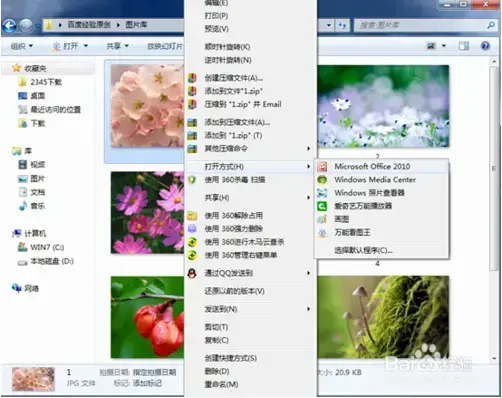This screenshot has width=502, height=398.
Task: Open the view options dropdown arrow
Action: click(x=444, y=46)
